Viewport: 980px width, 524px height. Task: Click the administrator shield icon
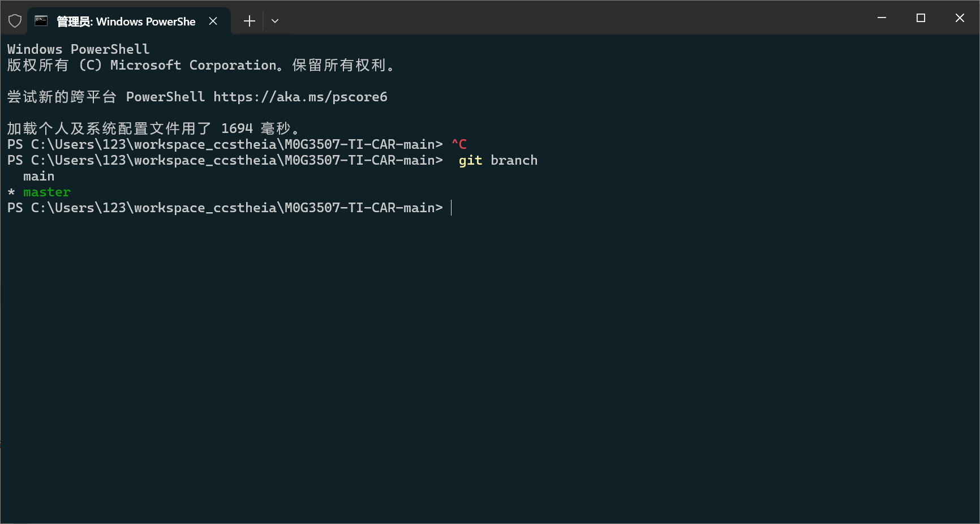coord(15,22)
